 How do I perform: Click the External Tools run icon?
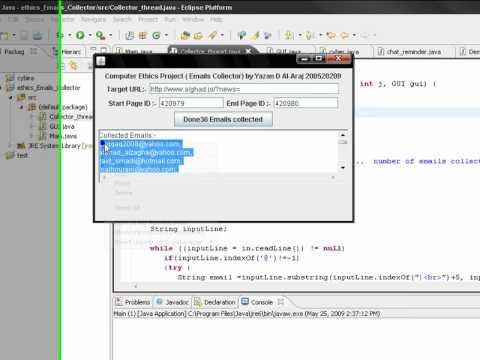pos(100,35)
